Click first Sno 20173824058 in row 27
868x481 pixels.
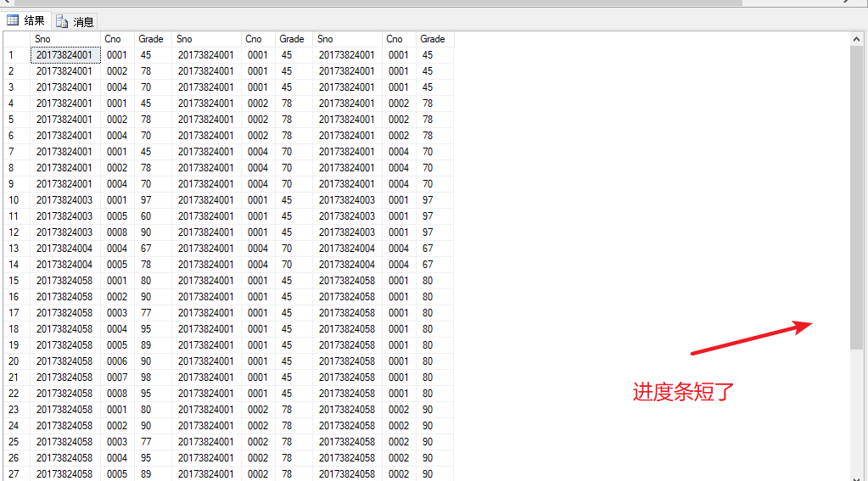point(66,474)
